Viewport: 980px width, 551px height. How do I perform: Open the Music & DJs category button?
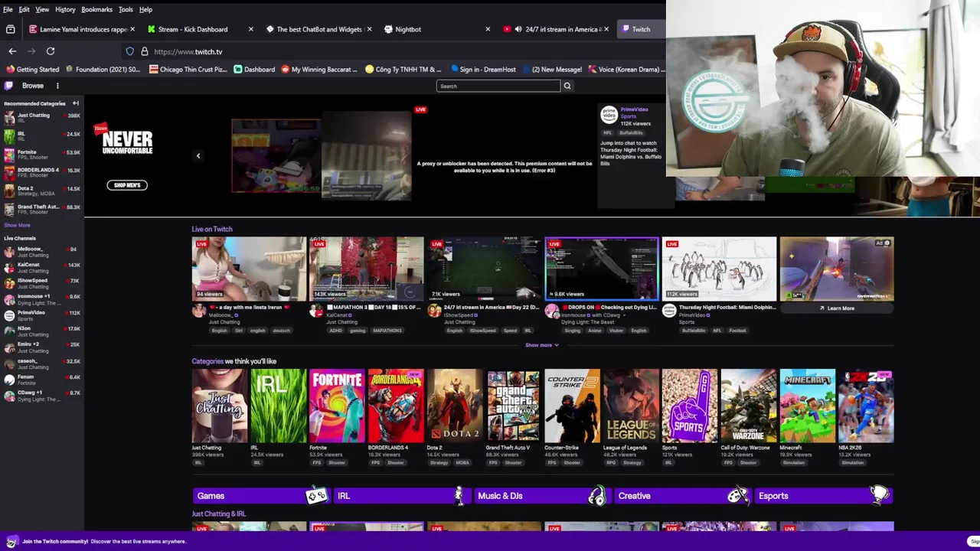(x=542, y=496)
